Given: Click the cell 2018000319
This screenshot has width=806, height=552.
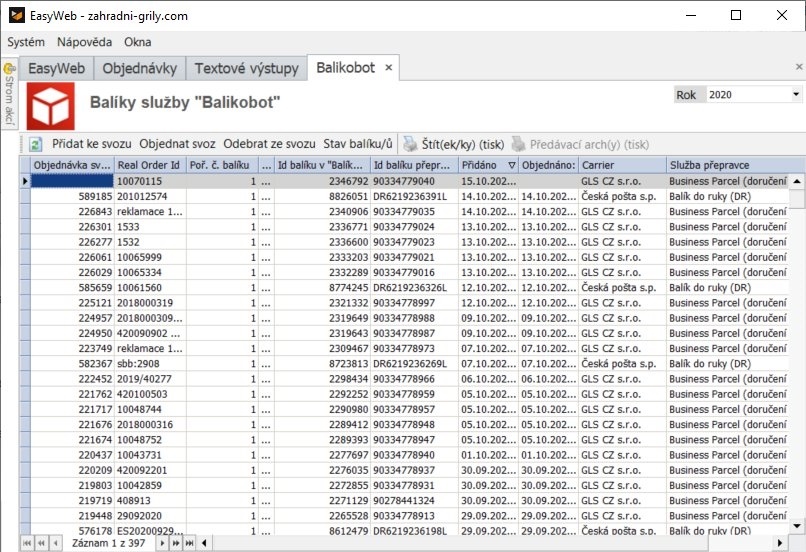Looking at the screenshot, I should (x=150, y=303).
